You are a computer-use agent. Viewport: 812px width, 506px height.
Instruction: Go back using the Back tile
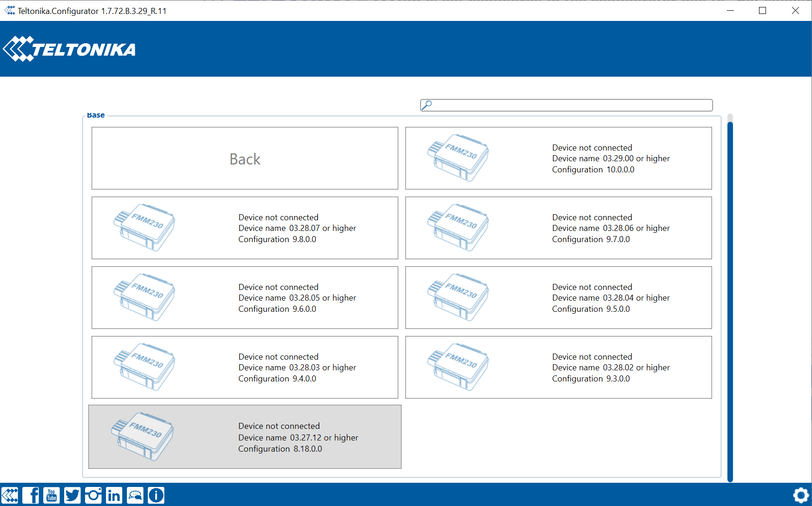click(x=245, y=158)
